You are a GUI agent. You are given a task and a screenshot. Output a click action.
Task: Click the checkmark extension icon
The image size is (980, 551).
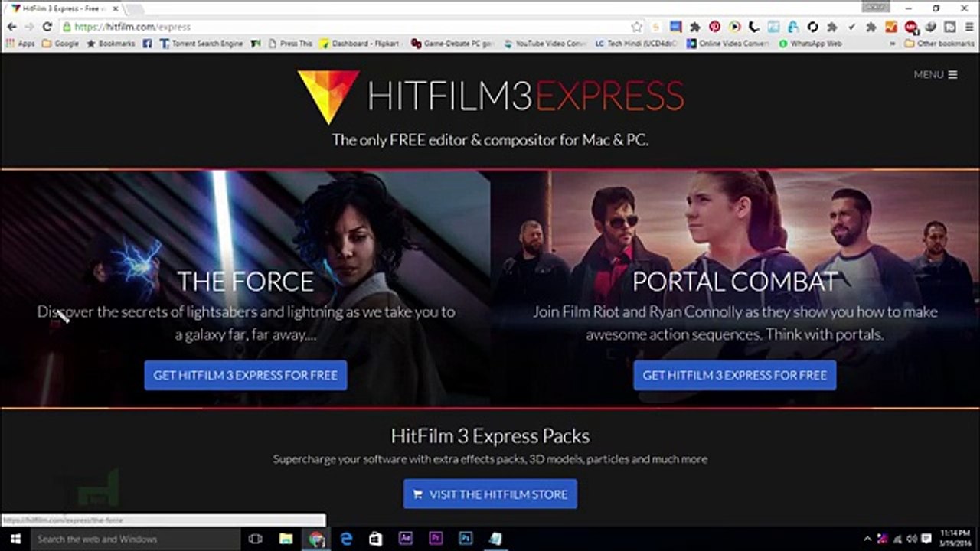point(851,27)
